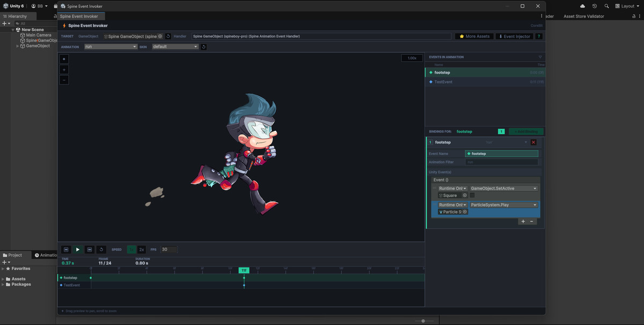Adjust the Project icon size slider
The width and height of the screenshot is (644, 325).
423,321
